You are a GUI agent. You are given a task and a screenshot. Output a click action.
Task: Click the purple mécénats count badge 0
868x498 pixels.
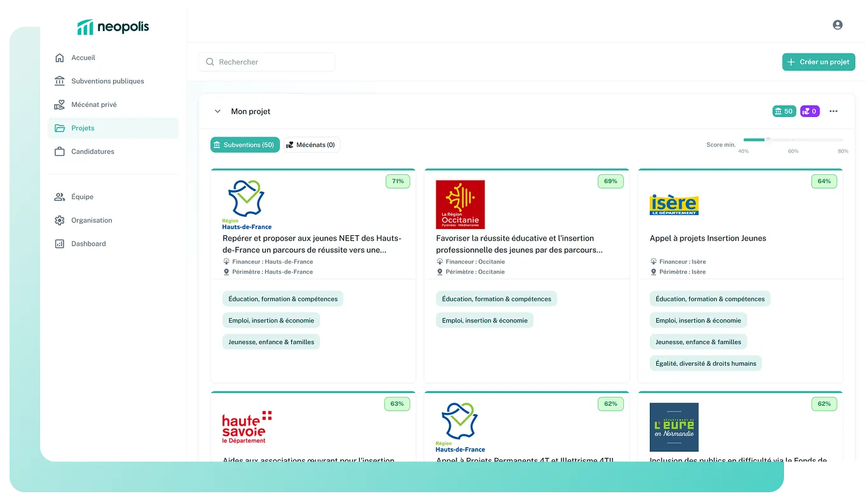pyautogui.click(x=809, y=111)
